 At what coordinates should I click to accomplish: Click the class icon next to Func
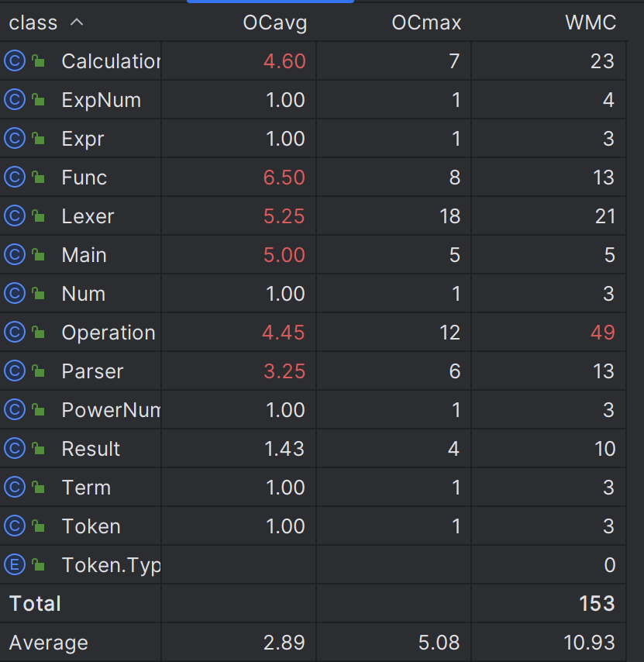click(x=15, y=177)
